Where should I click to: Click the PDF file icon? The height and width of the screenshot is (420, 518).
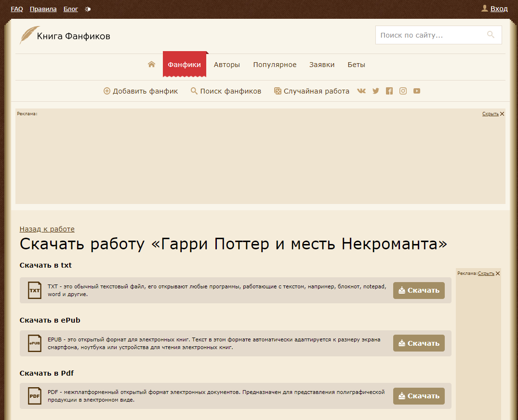pyautogui.click(x=35, y=396)
